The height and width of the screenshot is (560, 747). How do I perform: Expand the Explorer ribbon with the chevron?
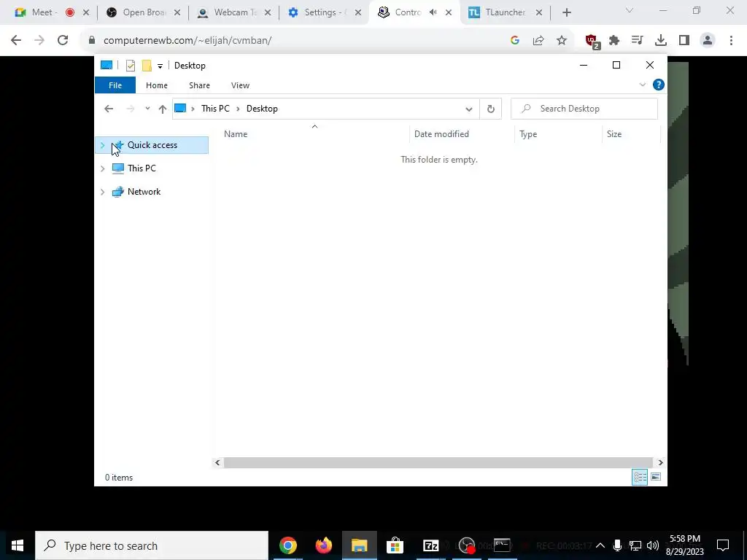tap(642, 85)
